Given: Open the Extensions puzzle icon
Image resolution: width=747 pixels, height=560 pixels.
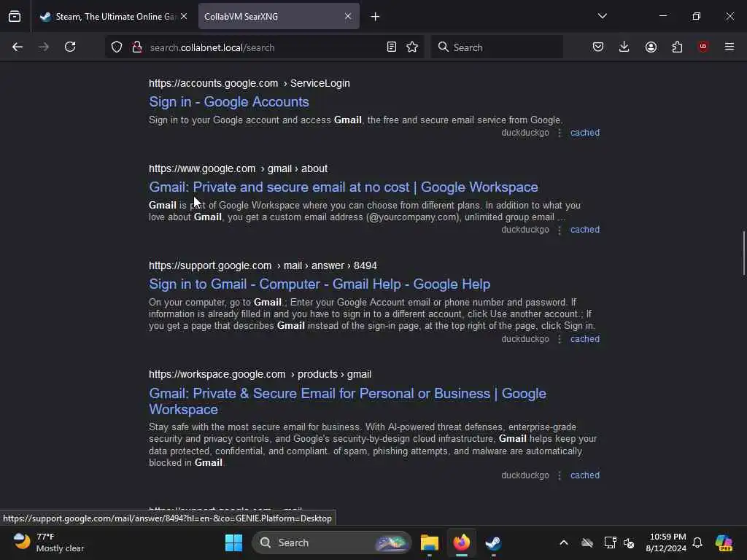Looking at the screenshot, I should [x=677, y=47].
